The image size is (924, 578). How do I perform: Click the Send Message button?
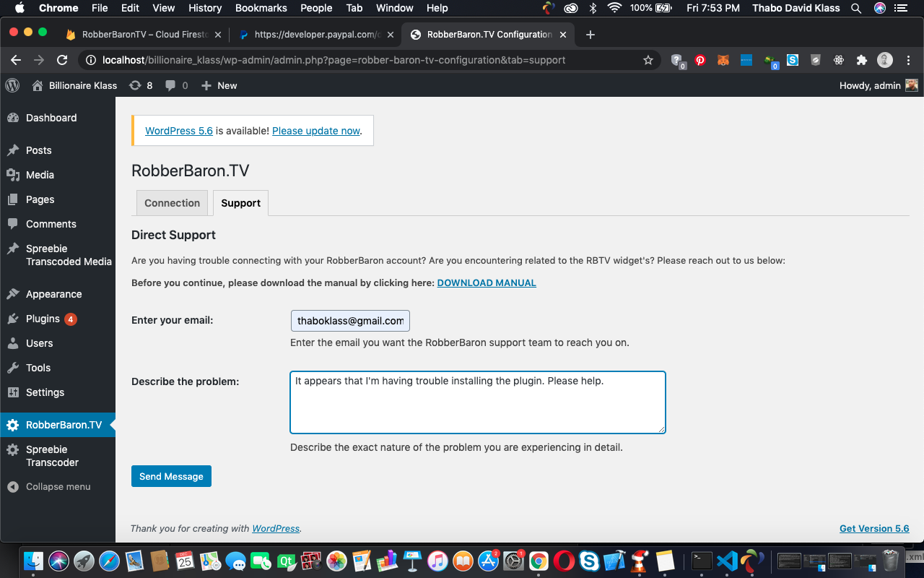171,476
